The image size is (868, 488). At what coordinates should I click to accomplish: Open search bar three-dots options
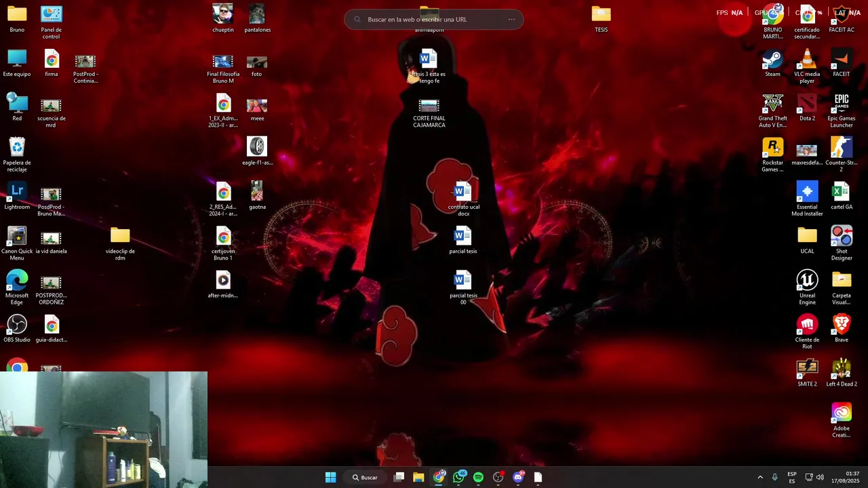511,19
